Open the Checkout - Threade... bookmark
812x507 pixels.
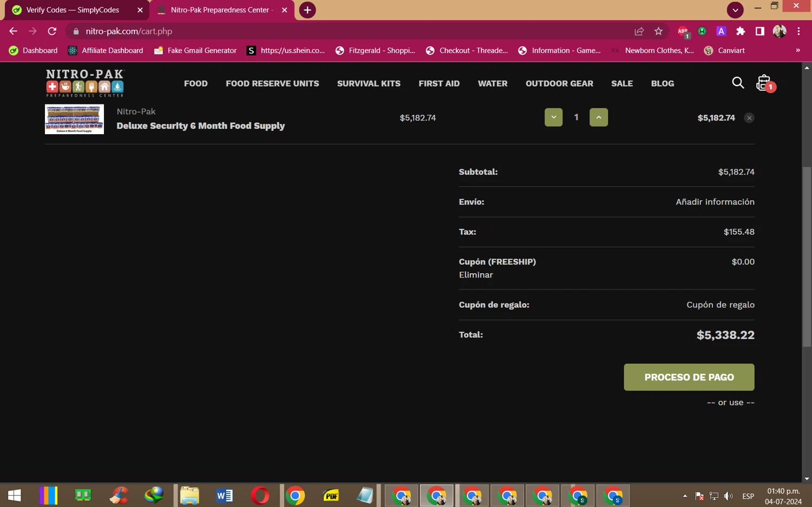click(x=467, y=50)
